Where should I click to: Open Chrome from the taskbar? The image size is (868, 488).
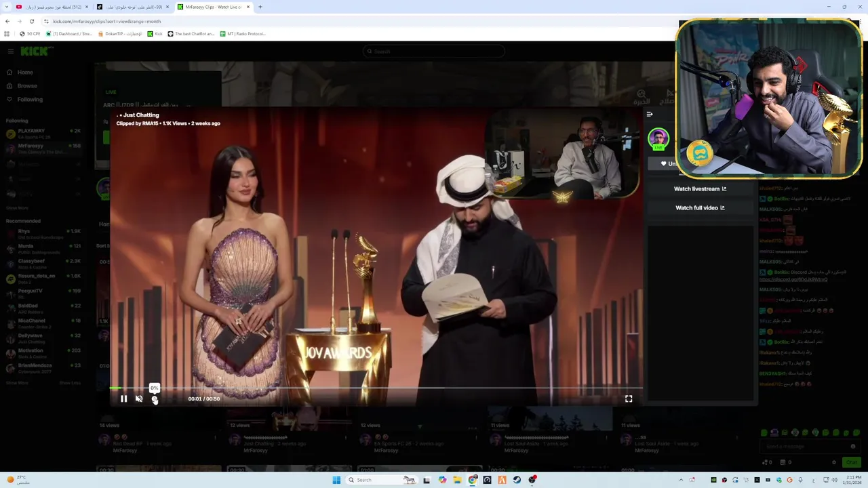coord(473,480)
